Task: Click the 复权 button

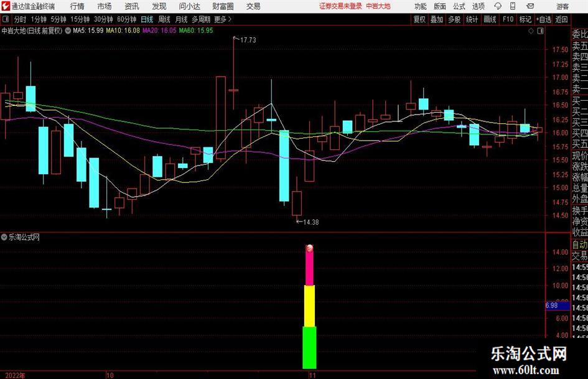Action: 419,19
